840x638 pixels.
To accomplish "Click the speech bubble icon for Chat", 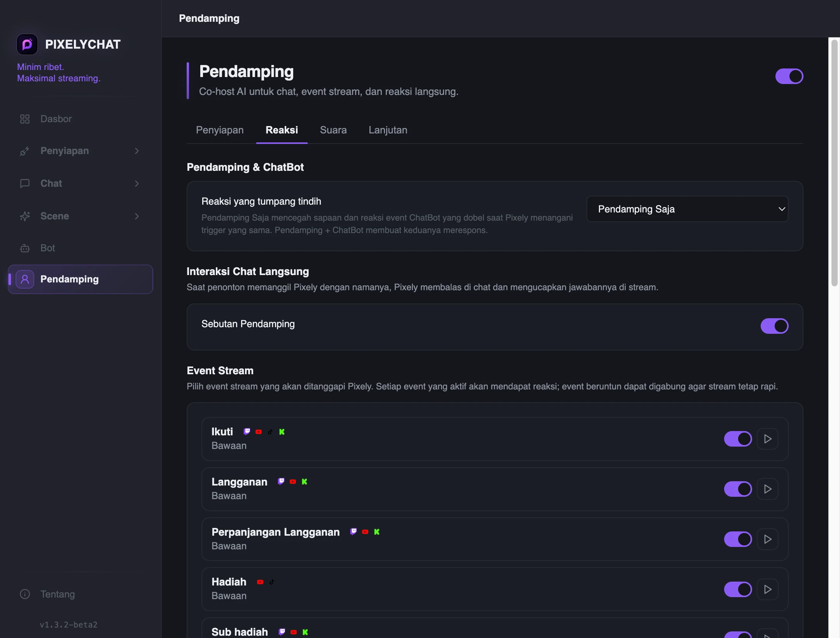I will click(x=25, y=184).
